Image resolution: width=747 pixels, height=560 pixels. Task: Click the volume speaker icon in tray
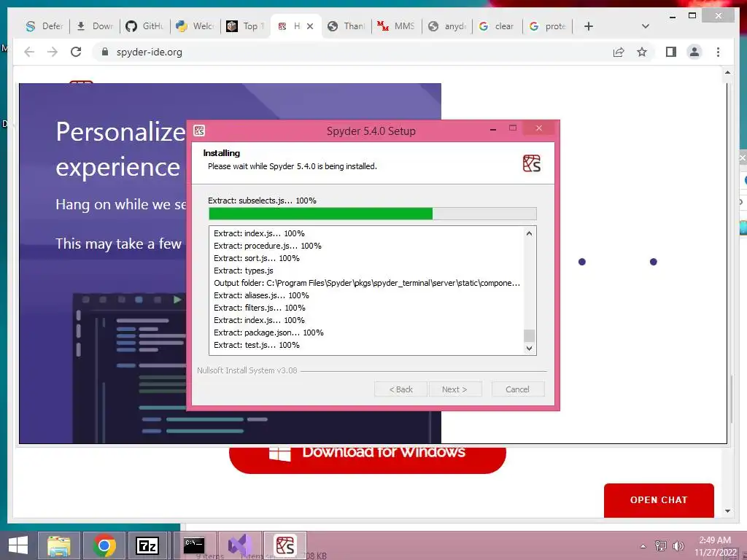(678, 546)
